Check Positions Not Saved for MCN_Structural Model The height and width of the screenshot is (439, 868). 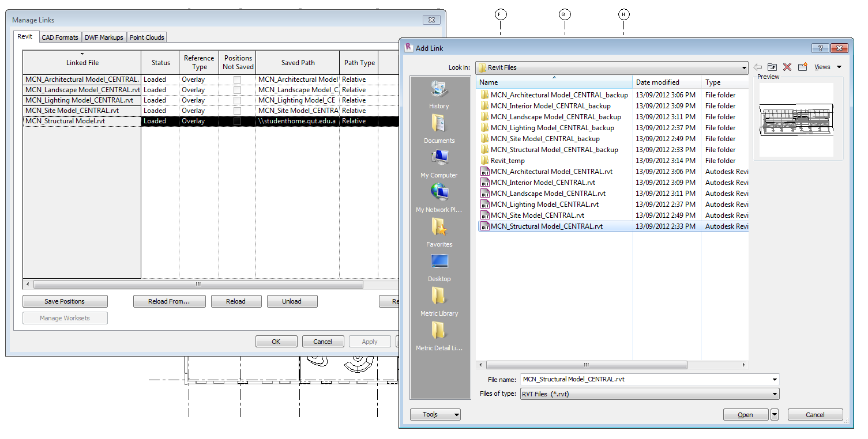238,120
